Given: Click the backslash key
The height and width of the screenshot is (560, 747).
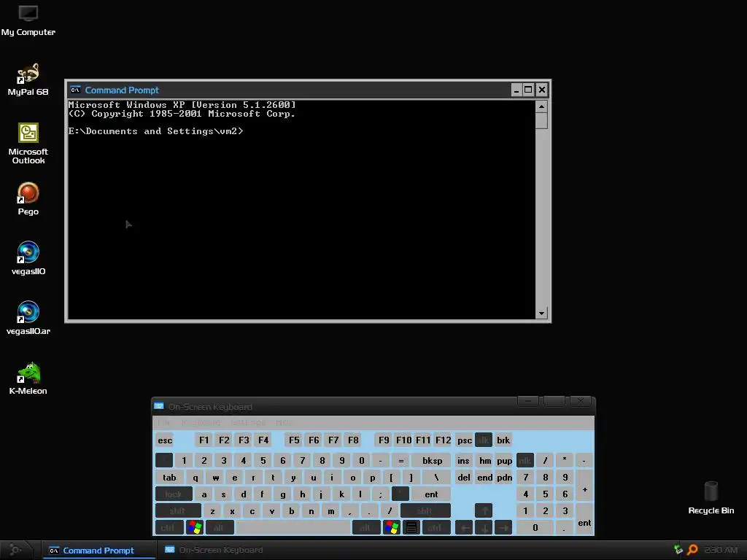Looking at the screenshot, I should 436,478.
